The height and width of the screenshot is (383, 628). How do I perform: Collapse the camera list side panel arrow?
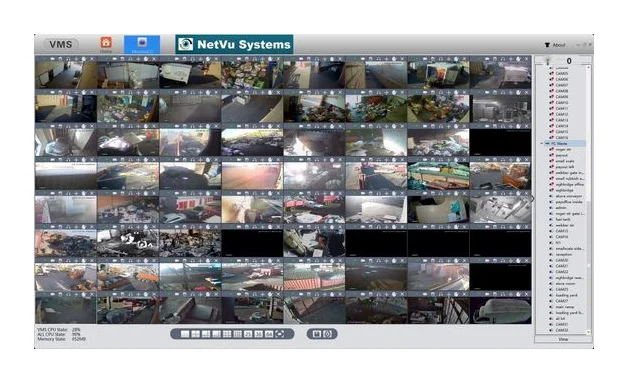(x=533, y=198)
